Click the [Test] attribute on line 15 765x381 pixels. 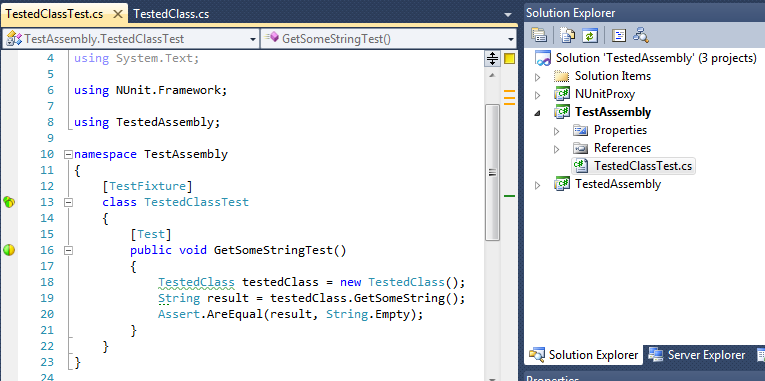[x=151, y=234]
